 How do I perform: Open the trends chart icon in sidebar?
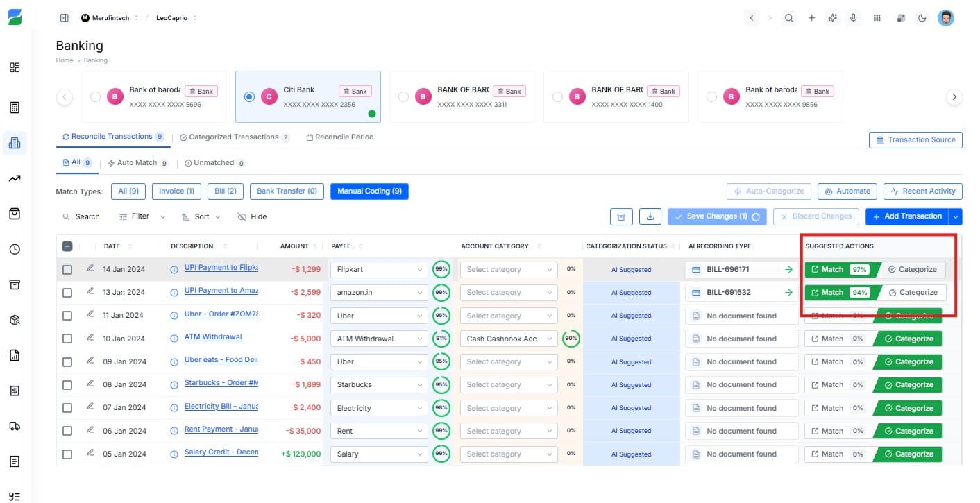click(15, 178)
